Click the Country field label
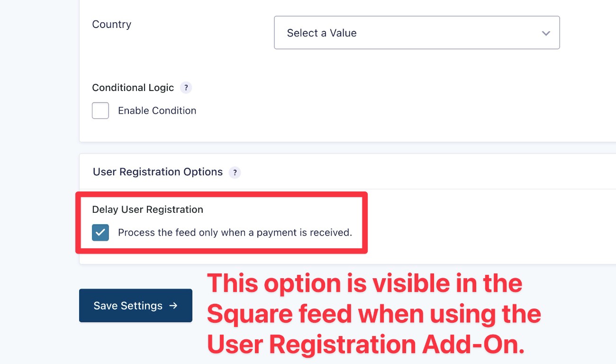This screenshot has height=364, width=616. [111, 24]
